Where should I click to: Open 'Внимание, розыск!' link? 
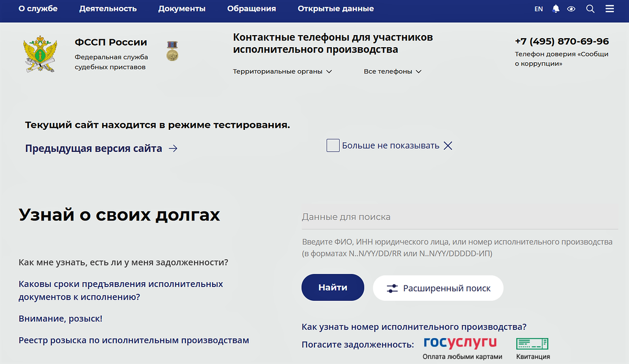coord(60,318)
